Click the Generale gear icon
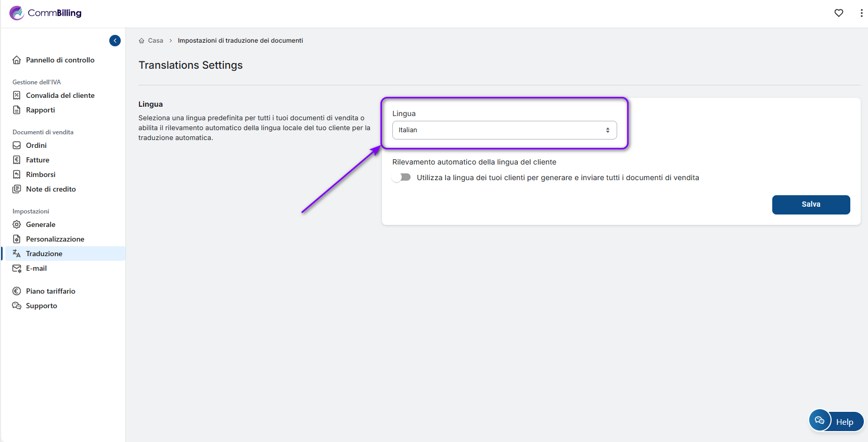This screenshot has width=868, height=442. [x=17, y=224]
